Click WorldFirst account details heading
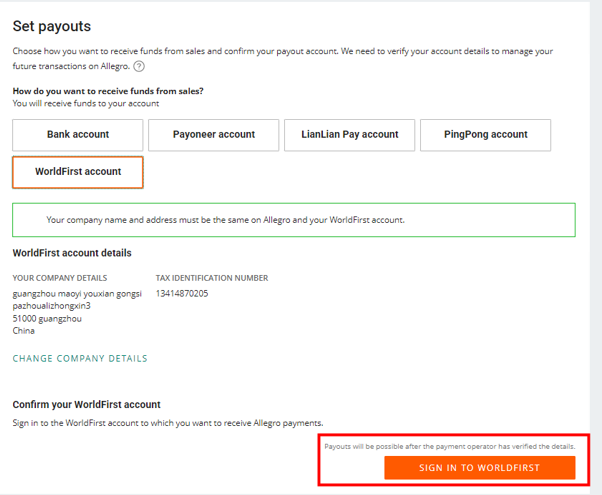The height and width of the screenshot is (495, 602). click(x=72, y=253)
